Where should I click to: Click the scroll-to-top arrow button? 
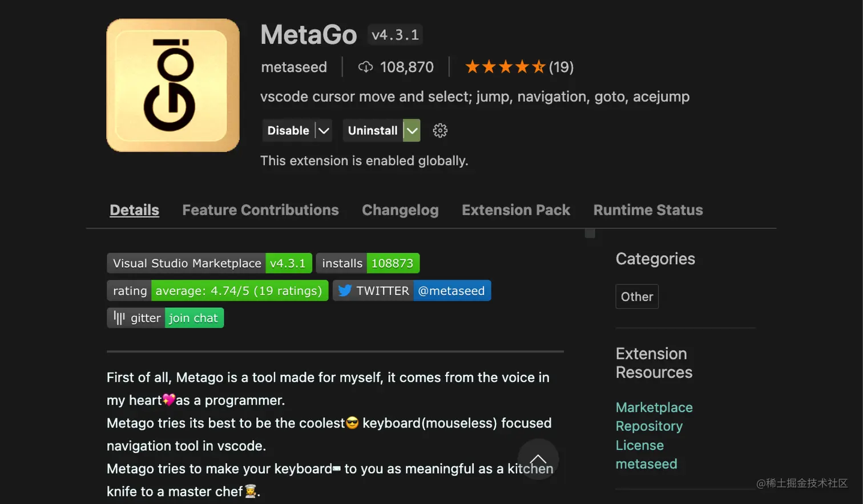pyautogui.click(x=537, y=459)
